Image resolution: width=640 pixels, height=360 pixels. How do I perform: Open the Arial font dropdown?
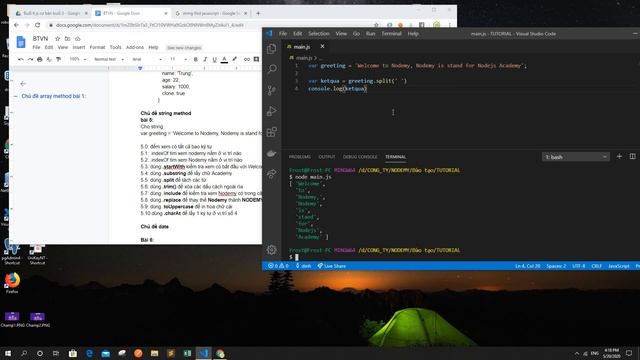[147, 59]
